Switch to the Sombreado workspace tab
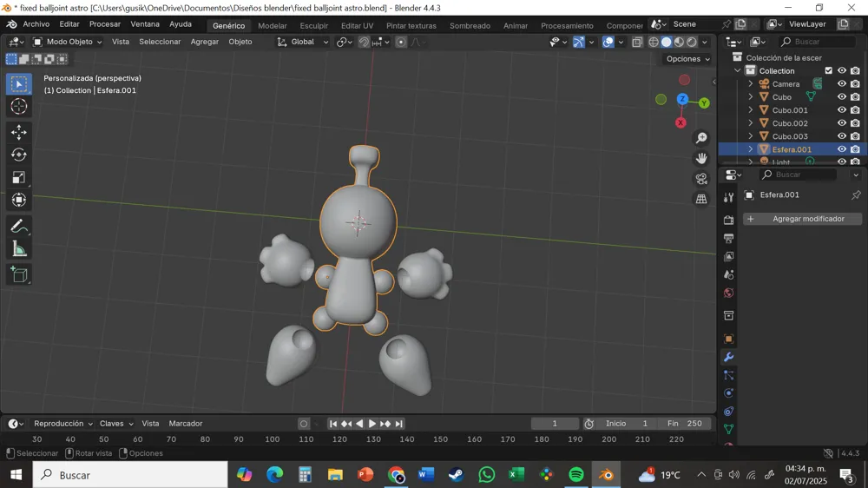Image resolution: width=868 pixels, height=488 pixels. pyautogui.click(x=470, y=25)
